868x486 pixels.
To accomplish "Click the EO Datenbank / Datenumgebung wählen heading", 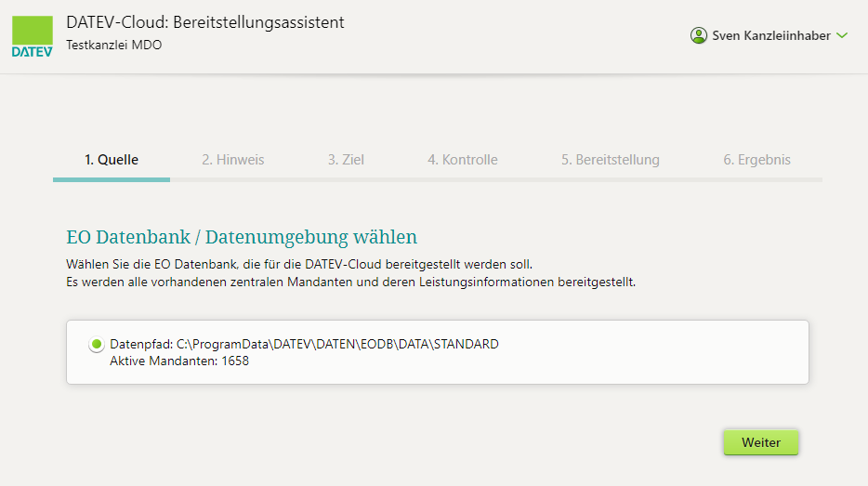I will pos(242,237).
